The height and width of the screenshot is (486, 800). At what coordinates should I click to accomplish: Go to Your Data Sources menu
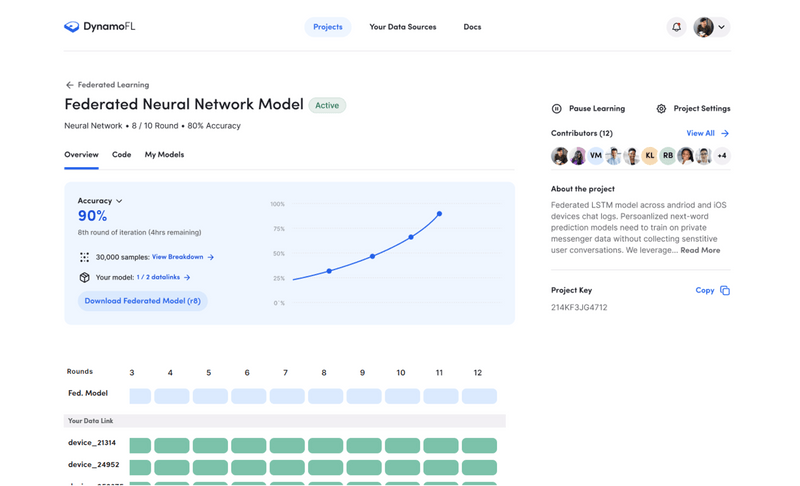click(x=402, y=27)
